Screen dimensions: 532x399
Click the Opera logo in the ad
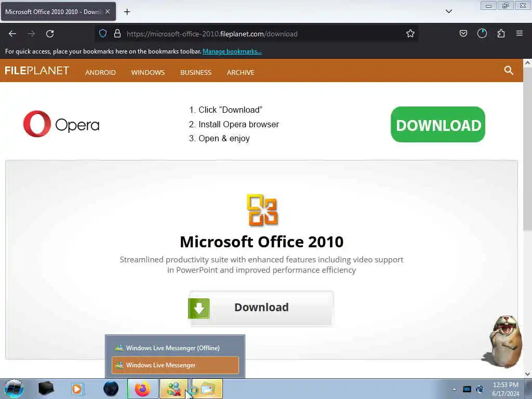pos(61,124)
